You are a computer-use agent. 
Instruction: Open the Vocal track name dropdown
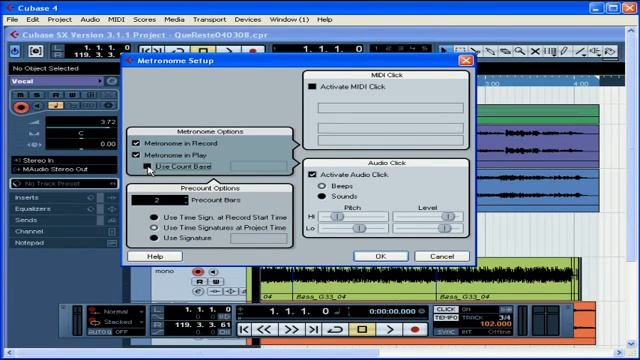coord(100,81)
